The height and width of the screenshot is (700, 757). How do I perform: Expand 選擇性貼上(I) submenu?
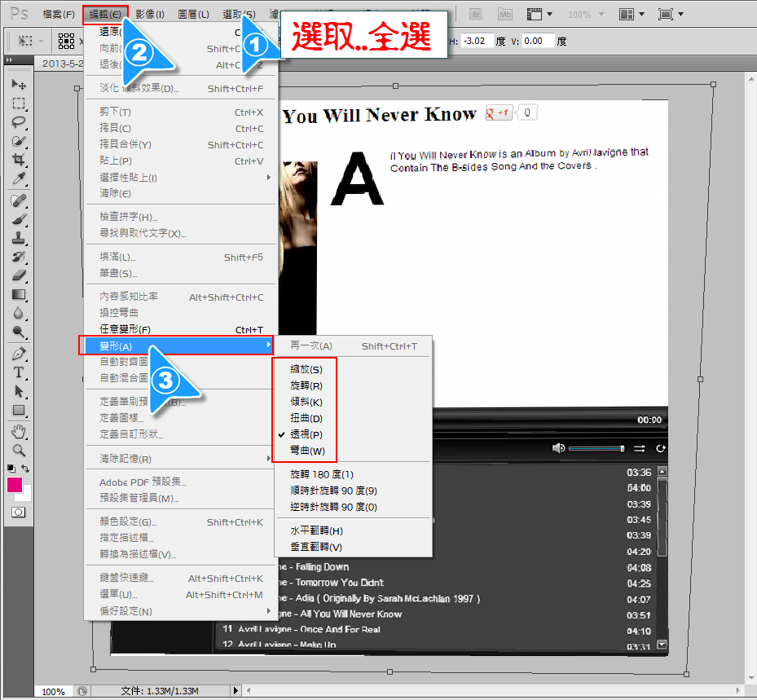pos(181,178)
